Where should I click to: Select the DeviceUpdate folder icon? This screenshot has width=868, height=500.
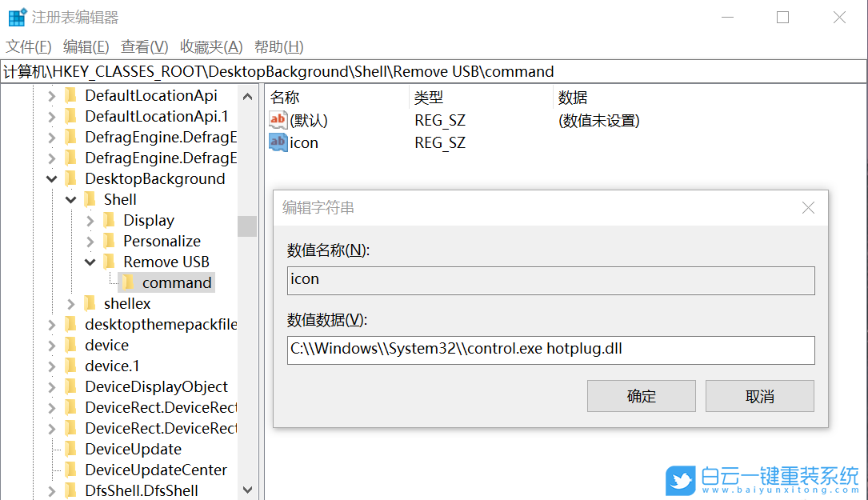tap(72, 449)
